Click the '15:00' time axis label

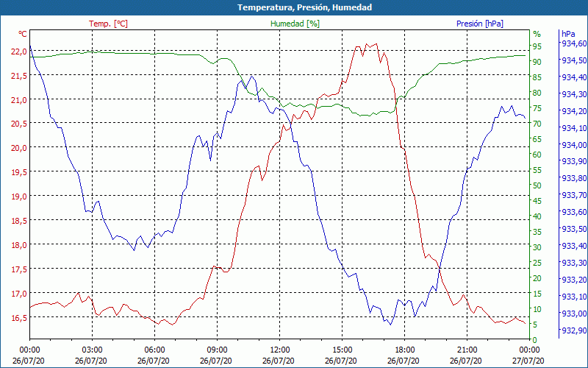pos(342,350)
